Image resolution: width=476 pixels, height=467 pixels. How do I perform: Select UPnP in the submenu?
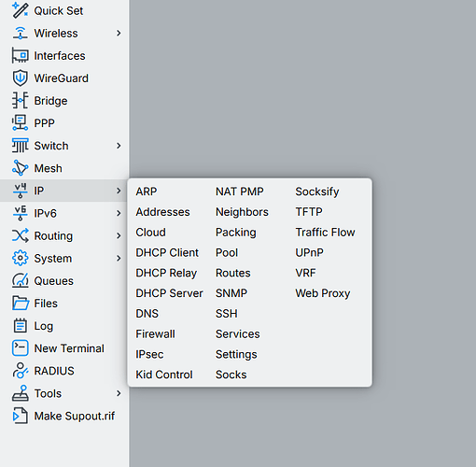310,252
